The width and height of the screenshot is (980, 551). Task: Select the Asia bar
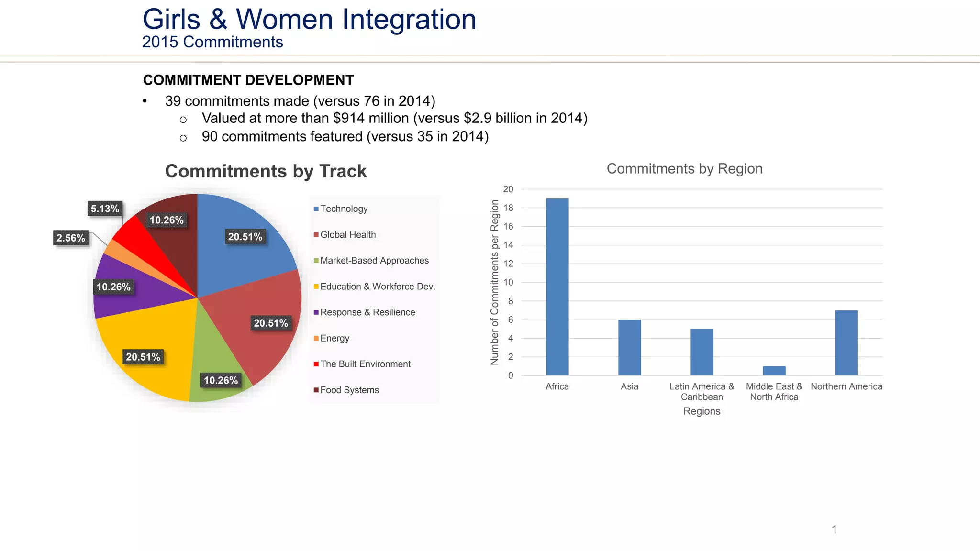point(629,347)
